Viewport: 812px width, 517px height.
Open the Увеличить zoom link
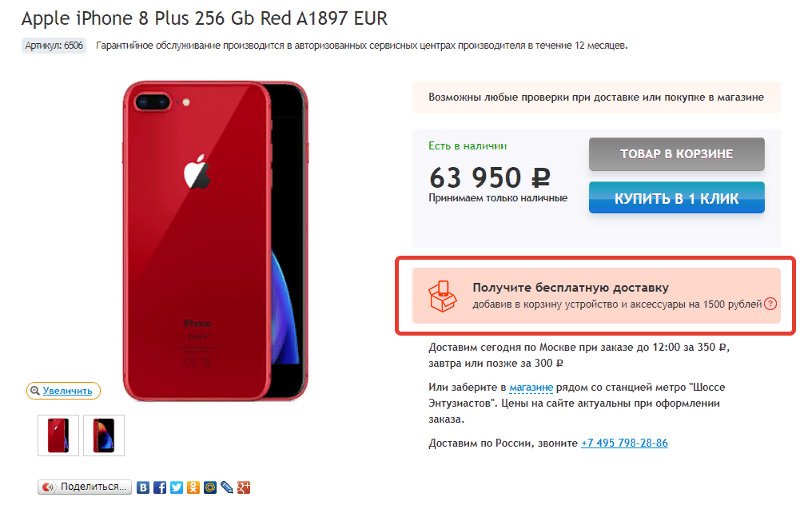pyautogui.click(x=63, y=391)
